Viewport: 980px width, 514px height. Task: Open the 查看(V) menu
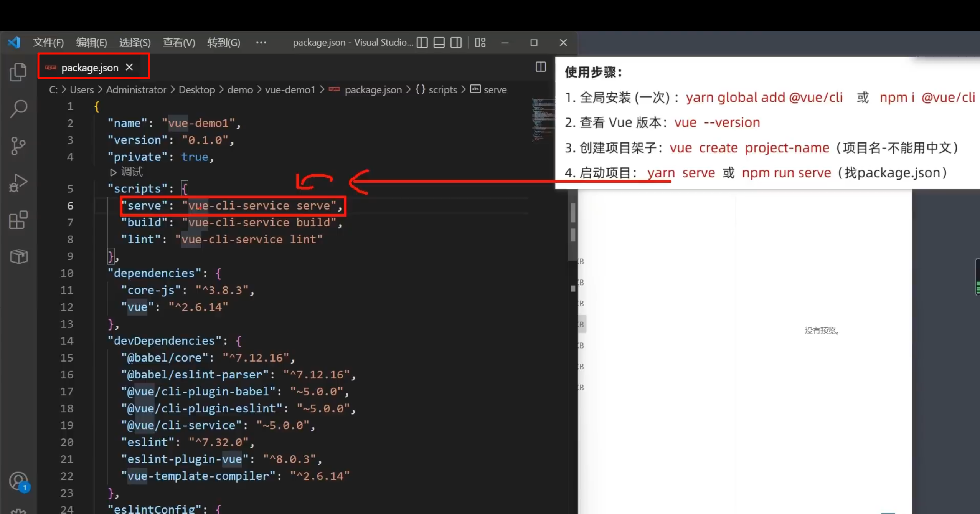179,42
